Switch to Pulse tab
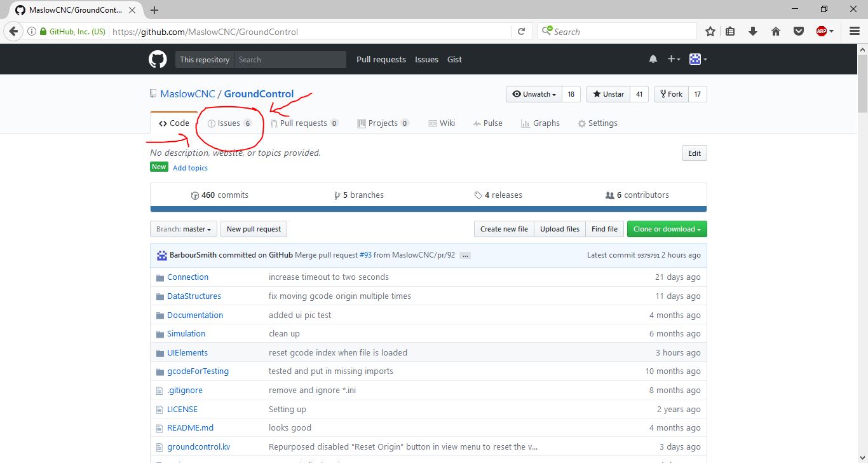The image size is (868, 463). click(x=488, y=123)
